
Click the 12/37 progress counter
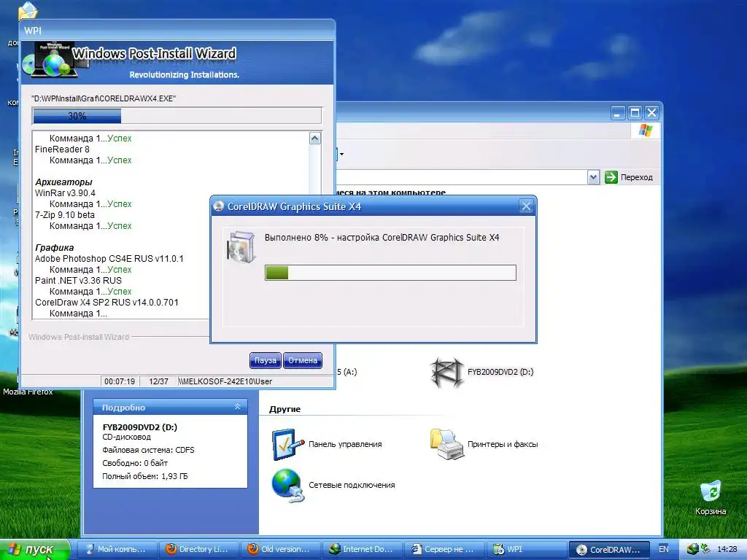[x=158, y=381]
